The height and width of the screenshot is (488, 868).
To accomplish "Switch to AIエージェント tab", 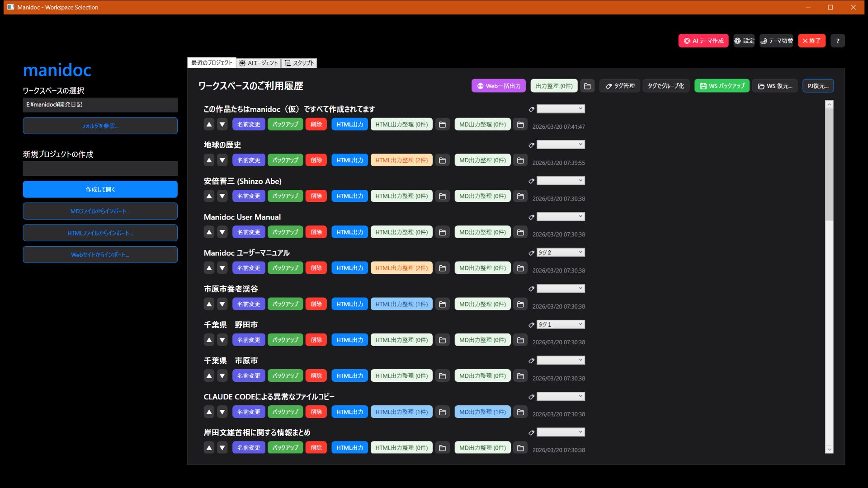I will [x=258, y=63].
